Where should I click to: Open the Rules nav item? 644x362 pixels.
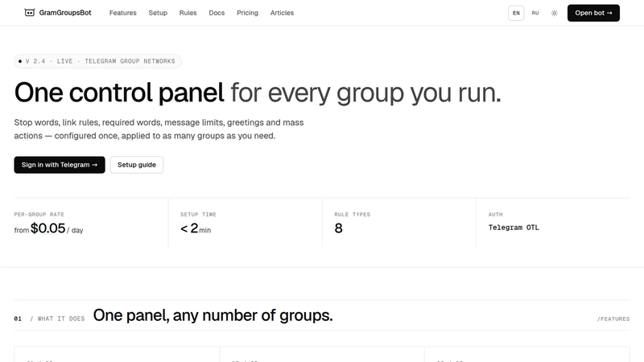point(188,13)
